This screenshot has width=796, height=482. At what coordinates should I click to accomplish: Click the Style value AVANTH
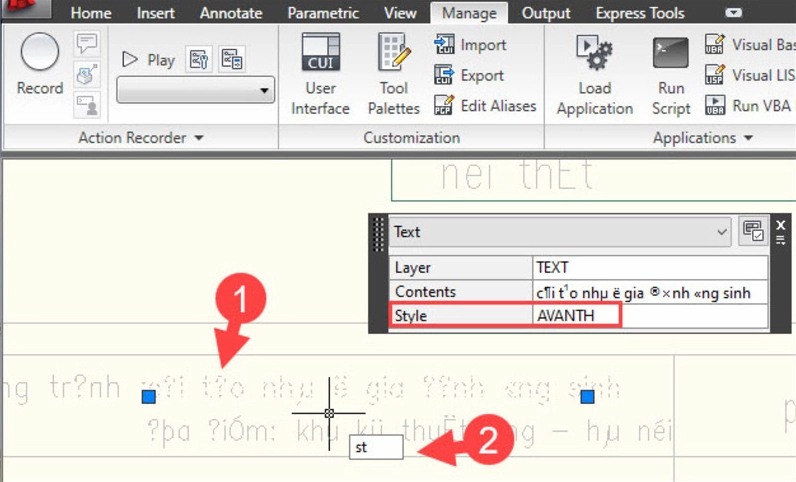(x=650, y=316)
